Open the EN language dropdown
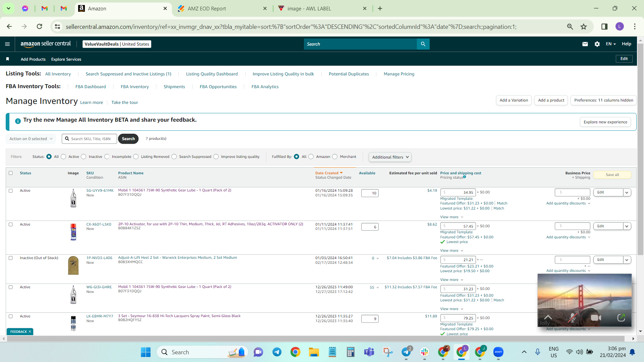The height and width of the screenshot is (362, 644). tap(610, 44)
